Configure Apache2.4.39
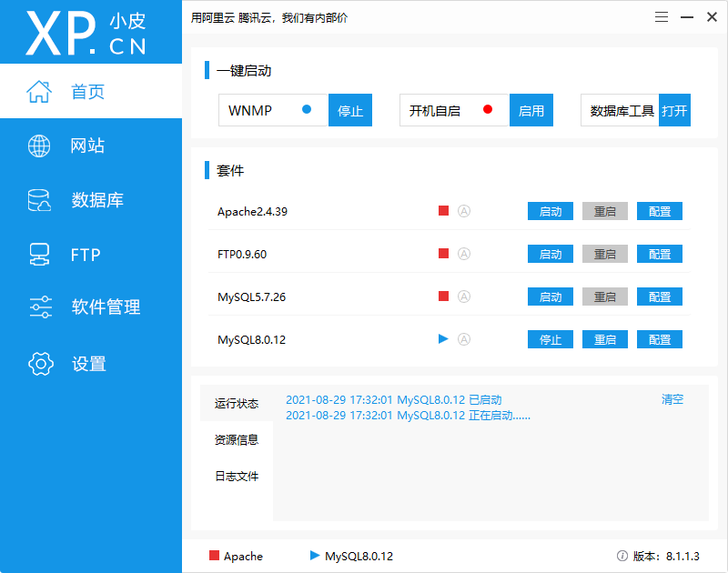 (659, 211)
